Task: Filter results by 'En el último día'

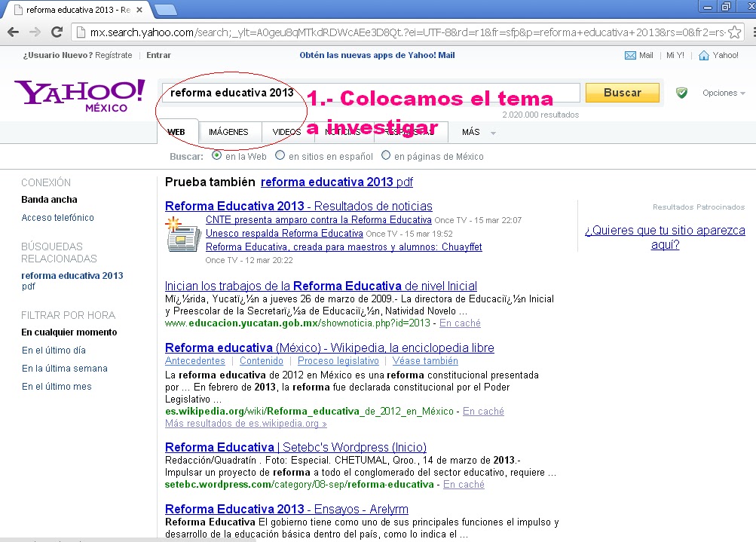Action: [54, 351]
